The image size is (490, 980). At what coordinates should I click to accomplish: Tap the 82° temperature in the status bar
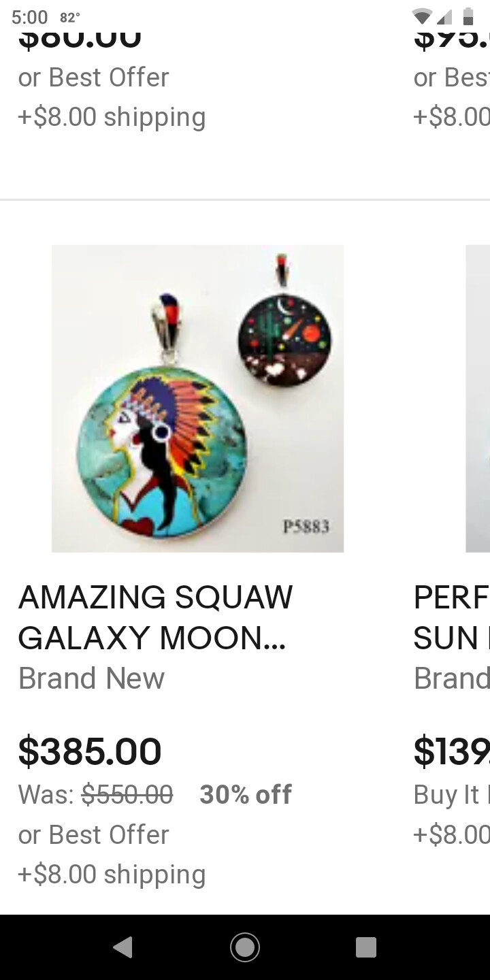click(x=70, y=17)
